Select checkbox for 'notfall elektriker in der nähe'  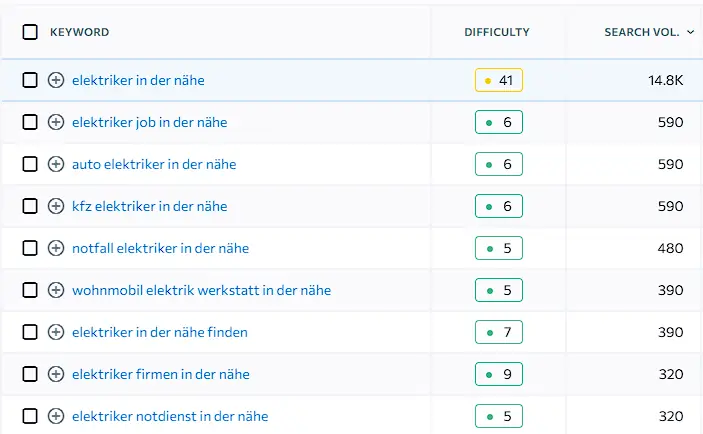tap(30, 248)
